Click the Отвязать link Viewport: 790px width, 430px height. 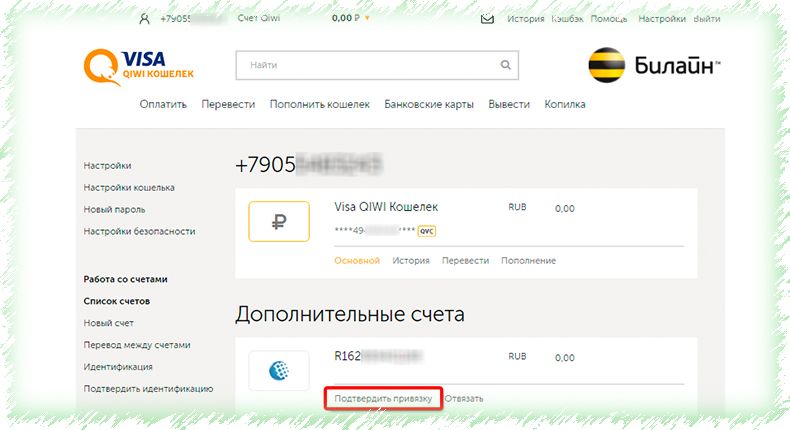464,398
